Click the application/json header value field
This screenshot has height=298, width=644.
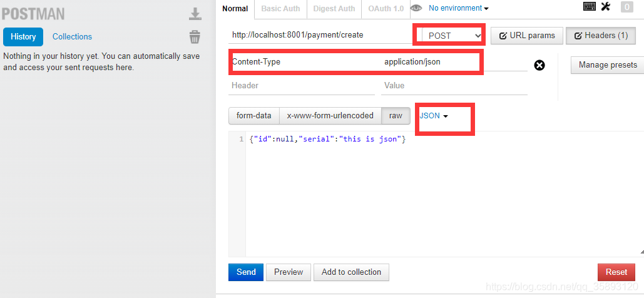pos(454,62)
